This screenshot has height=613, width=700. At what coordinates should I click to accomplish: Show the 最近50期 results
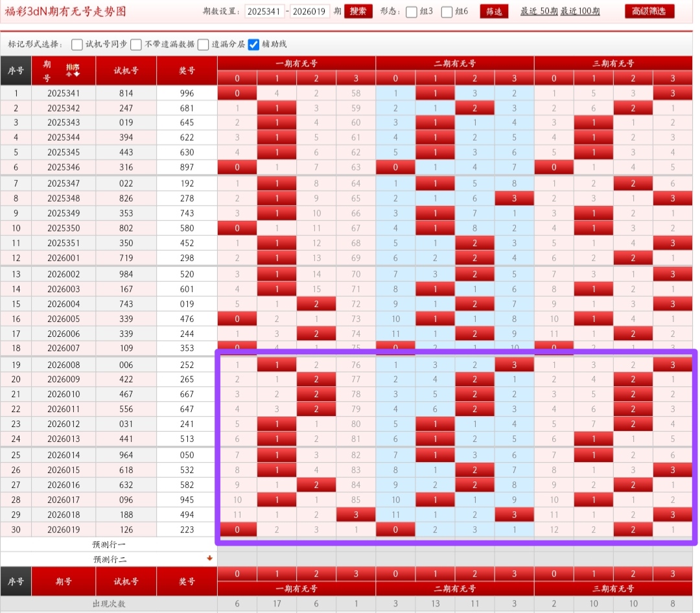pos(539,11)
